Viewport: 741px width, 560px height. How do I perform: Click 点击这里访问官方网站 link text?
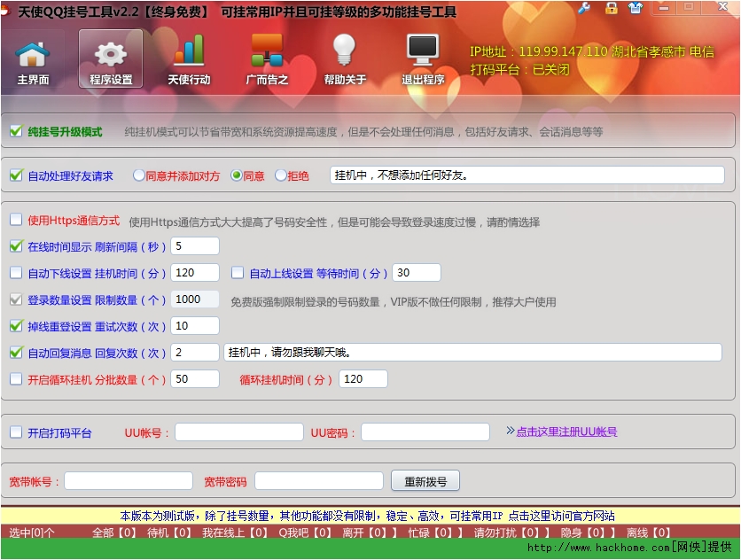click(561, 516)
